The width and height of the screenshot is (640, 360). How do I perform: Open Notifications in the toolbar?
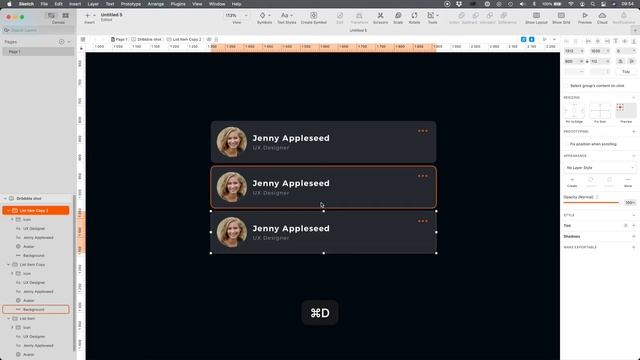pos(623,18)
